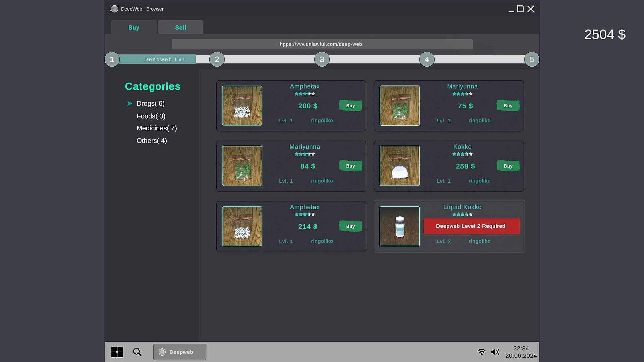Select the Buy tab

coord(133,27)
